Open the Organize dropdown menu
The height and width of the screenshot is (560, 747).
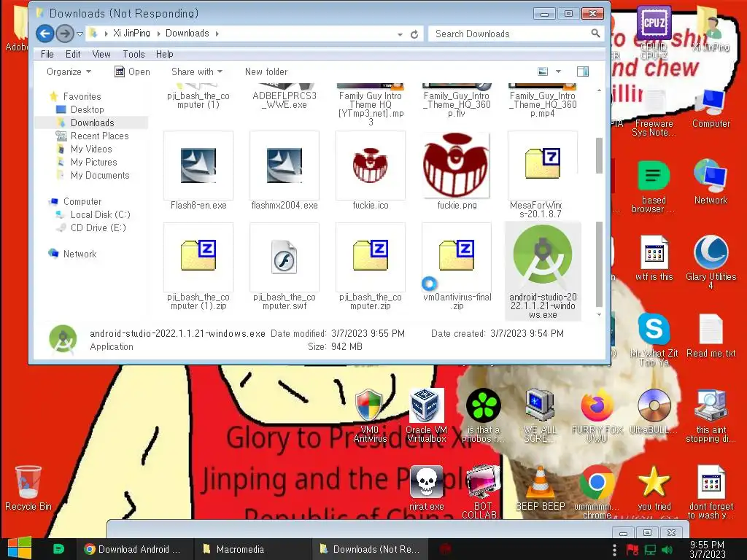pos(69,72)
